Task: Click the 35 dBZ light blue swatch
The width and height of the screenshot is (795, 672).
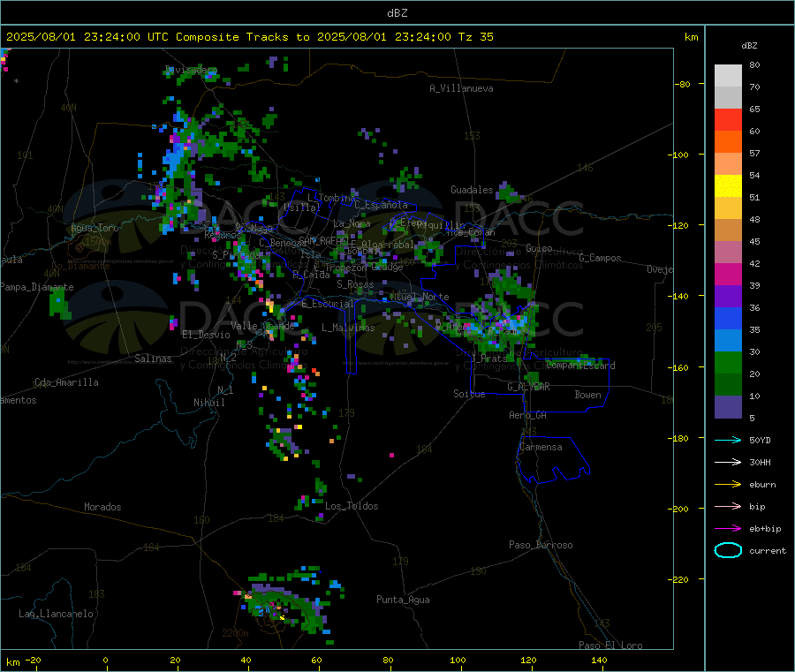Action: [x=728, y=341]
